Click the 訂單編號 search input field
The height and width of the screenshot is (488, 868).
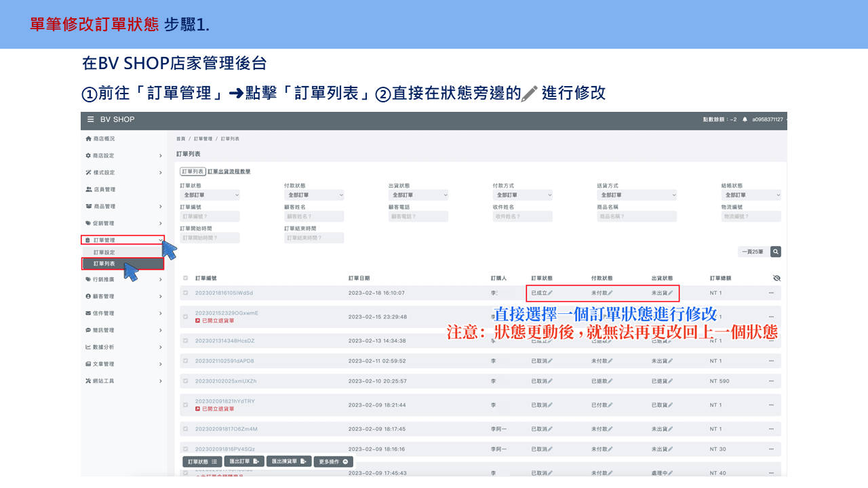[x=210, y=217]
